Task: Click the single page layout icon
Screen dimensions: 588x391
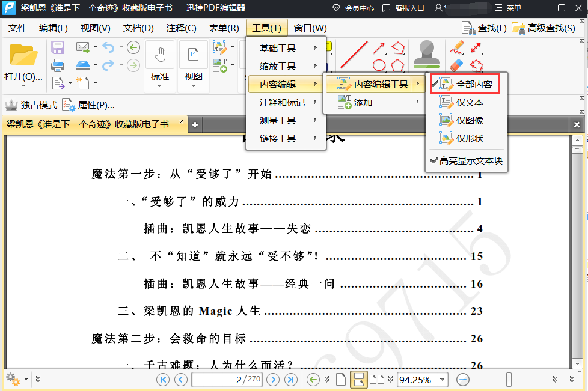Action: (341, 380)
